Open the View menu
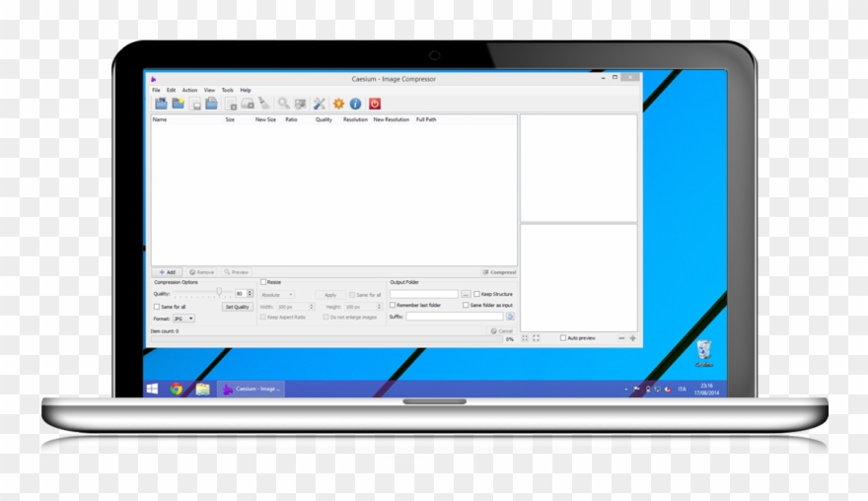The height and width of the screenshot is (501, 868). point(209,90)
